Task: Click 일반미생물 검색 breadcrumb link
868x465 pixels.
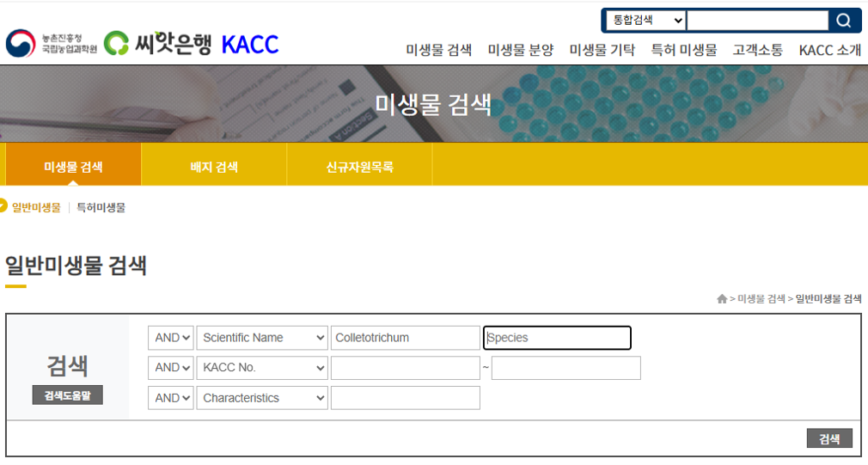Action: tap(828, 299)
